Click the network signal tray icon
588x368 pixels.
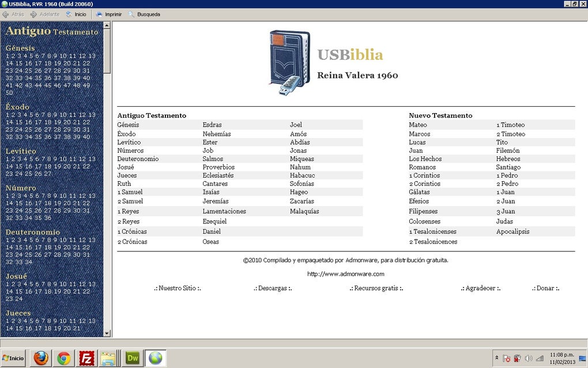pyautogui.click(x=540, y=358)
